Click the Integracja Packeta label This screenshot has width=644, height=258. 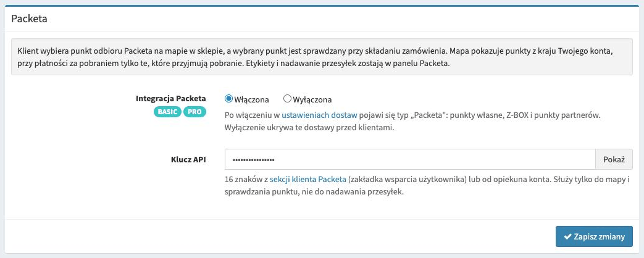[171, 99]
